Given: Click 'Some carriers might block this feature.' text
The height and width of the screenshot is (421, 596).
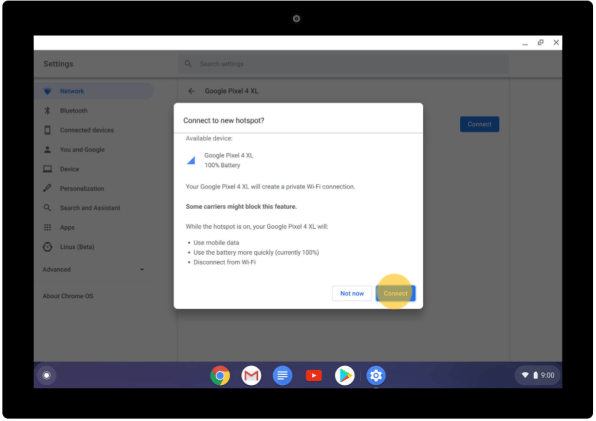Looking at the screenshot, I should (241, 207).
